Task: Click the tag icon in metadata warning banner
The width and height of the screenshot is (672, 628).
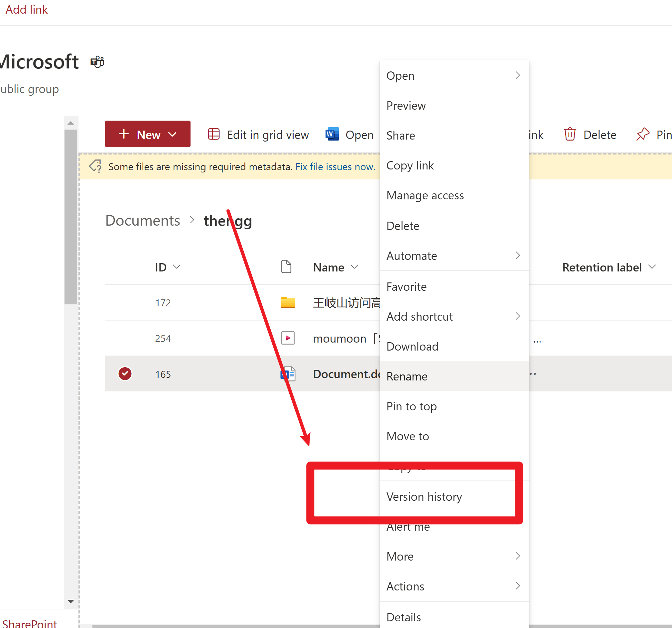Action: pos(95,166)
